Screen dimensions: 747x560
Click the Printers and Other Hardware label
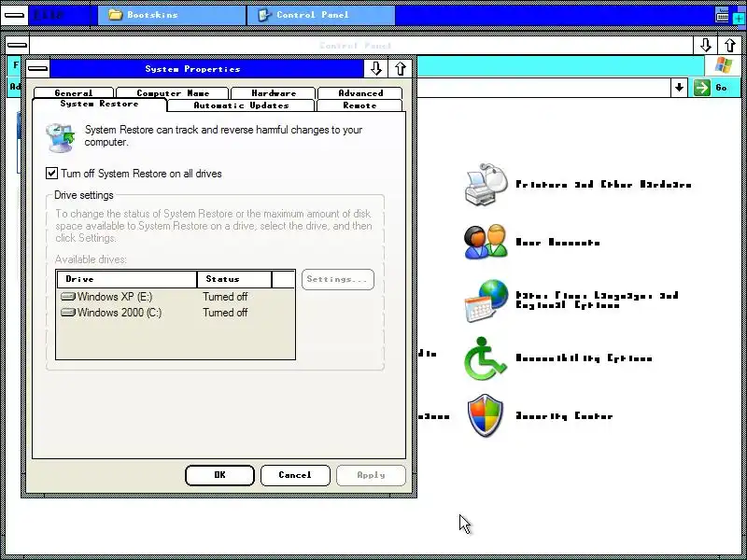pos(603,185)
